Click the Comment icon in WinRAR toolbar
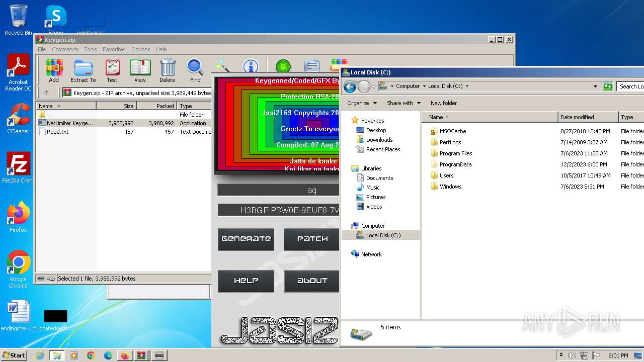Viewport: 644px width, 362px height. (x=312, y=66)
